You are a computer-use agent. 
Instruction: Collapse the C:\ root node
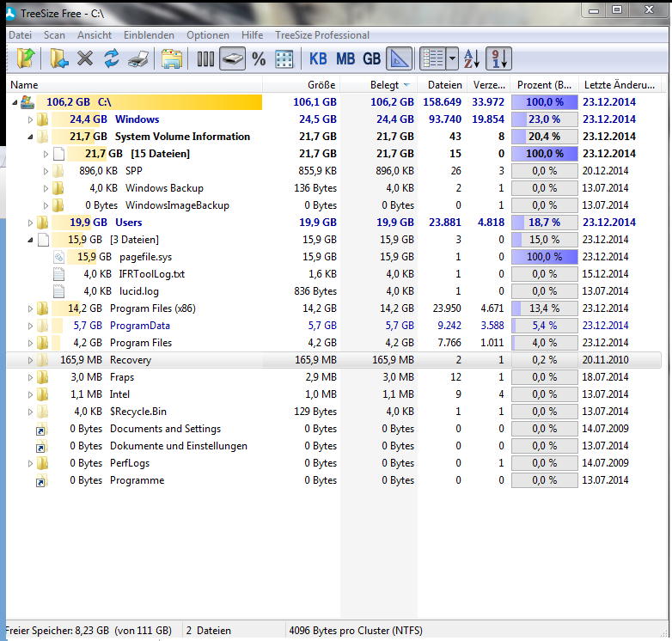(15, 102)
